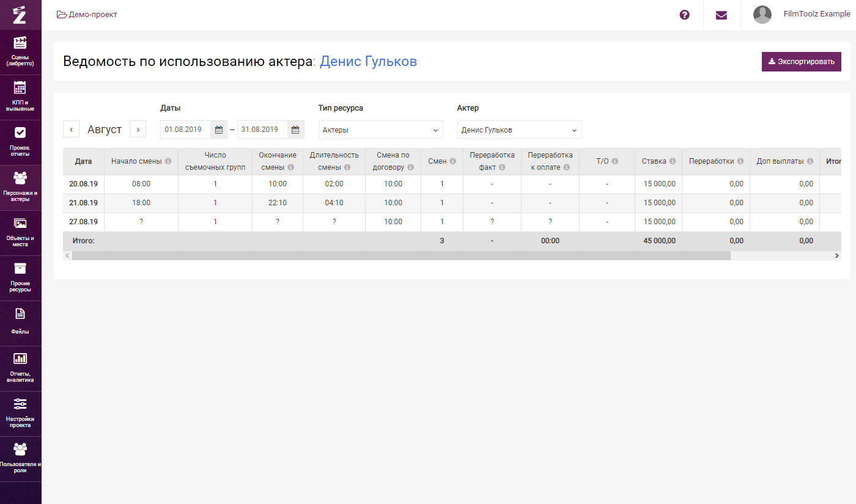Click the 45 000,00 total rate cell
Screen dimensions: 856x504
(x=659, y=241)
